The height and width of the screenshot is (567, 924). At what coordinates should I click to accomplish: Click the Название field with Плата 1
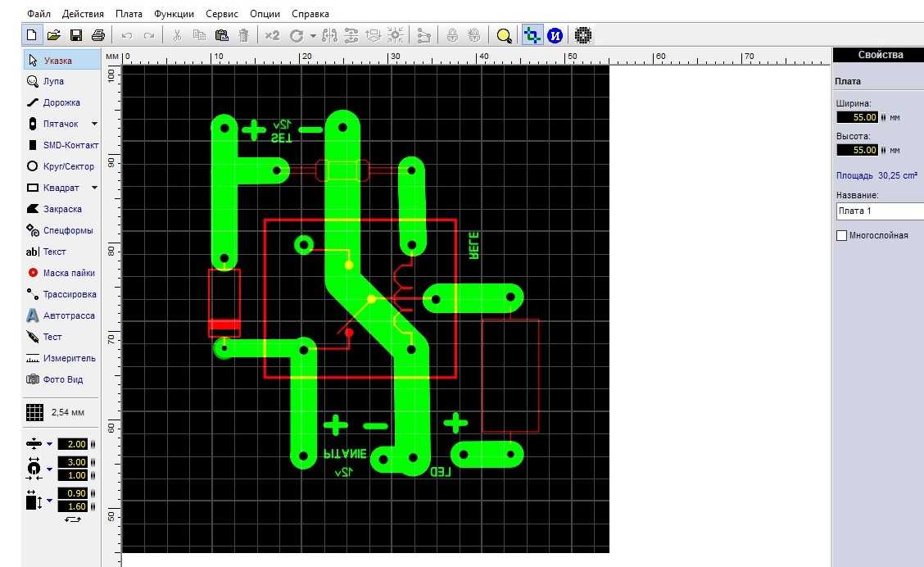pos(878,211)
